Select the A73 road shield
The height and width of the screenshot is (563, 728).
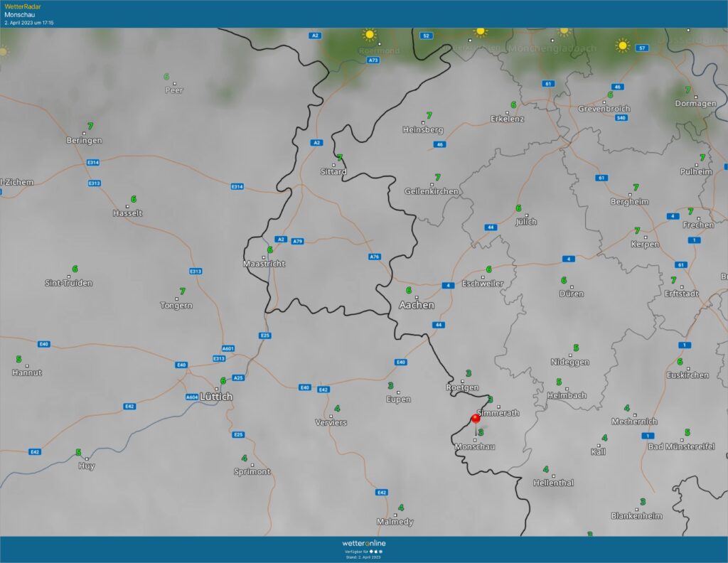point(373,60)
